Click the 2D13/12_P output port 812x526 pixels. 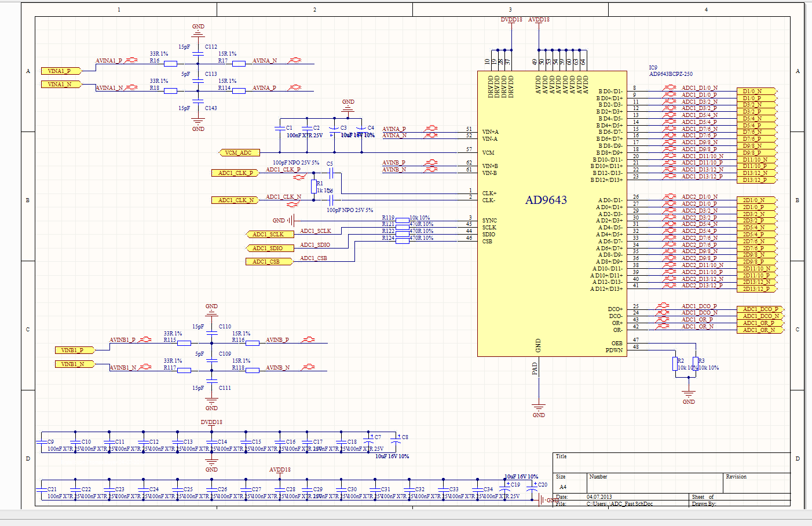pos(756,289)
